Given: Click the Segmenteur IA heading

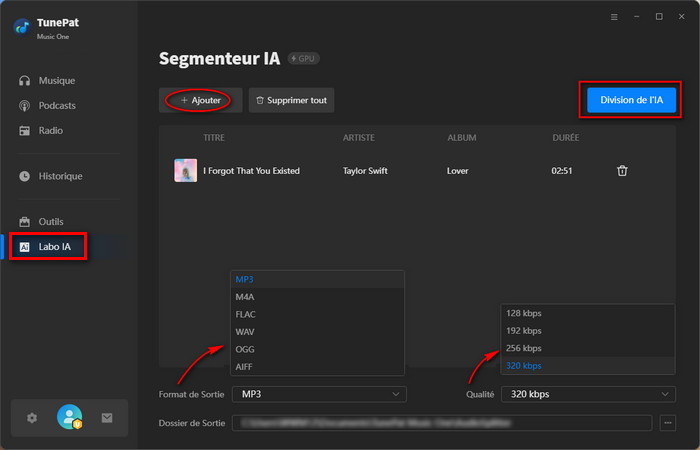Looking at the screenshot, I should [x=220, y=58].
